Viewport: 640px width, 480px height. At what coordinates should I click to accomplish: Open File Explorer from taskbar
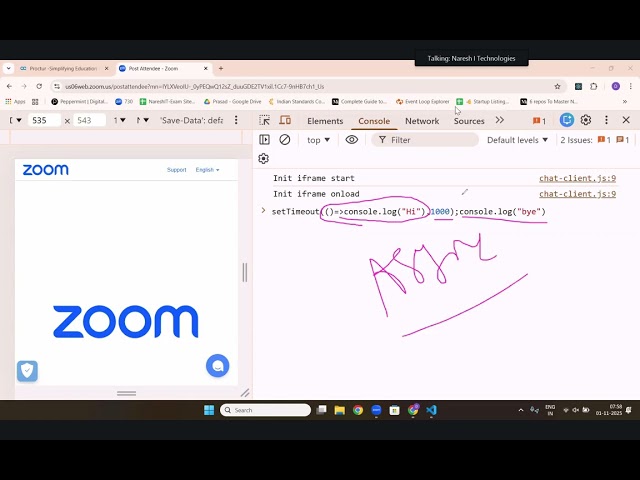(340, 410)
